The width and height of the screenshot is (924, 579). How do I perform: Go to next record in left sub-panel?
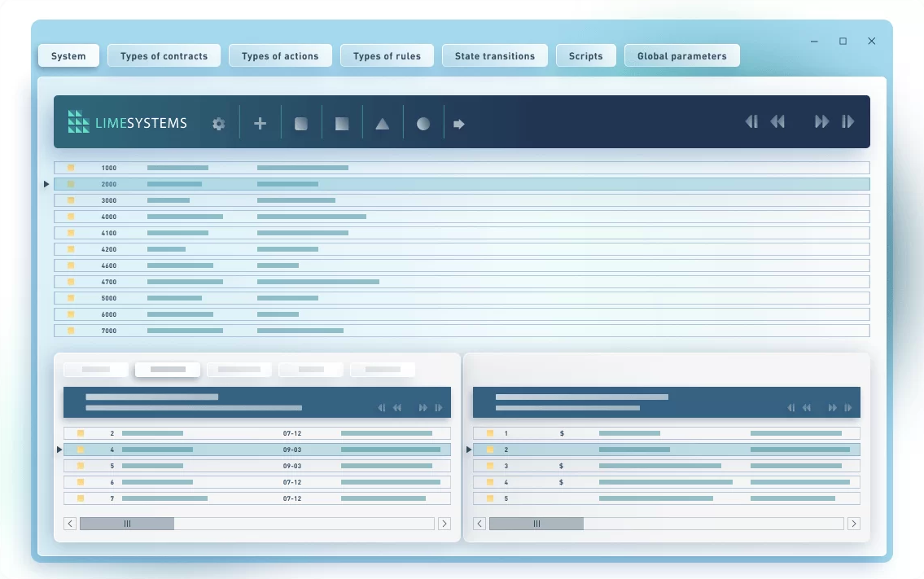coord(423,407)
